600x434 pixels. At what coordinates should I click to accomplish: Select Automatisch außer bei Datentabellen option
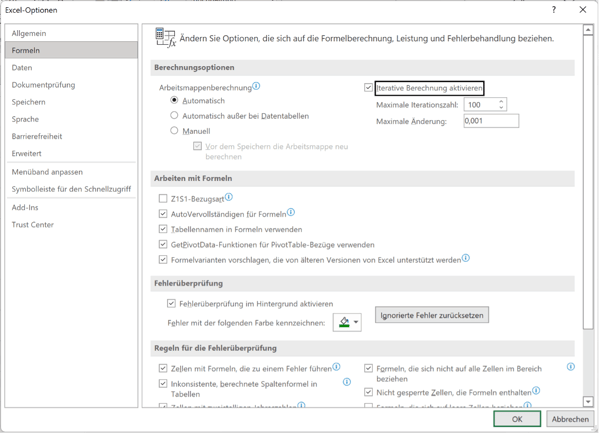[x=174, y=115]
